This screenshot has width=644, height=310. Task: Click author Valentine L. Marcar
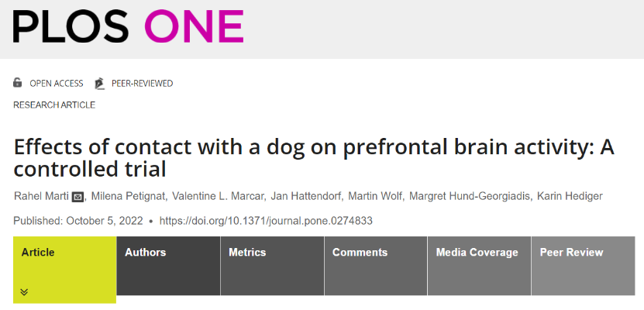(x=217, y=197)
